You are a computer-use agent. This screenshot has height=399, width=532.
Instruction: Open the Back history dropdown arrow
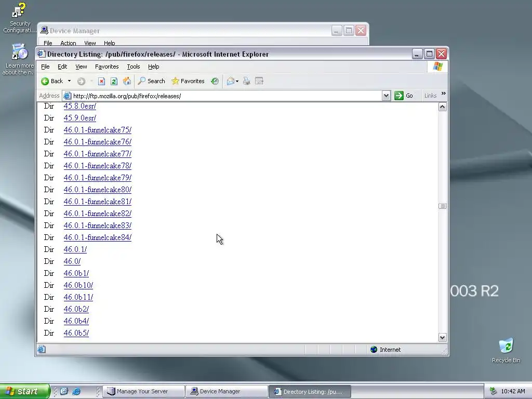click(69, 81)
